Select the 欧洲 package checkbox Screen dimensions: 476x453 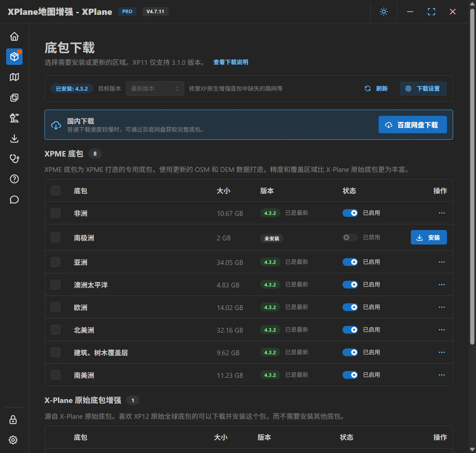point(55,307)
